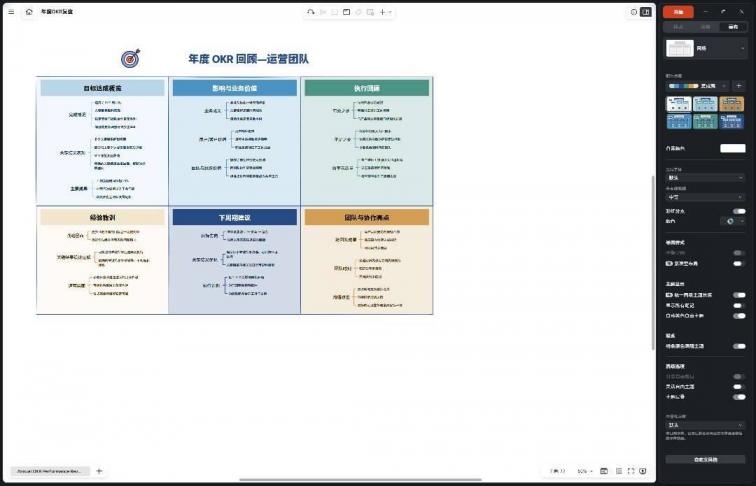
Task: Click the plus Insert icon in the toolbar
Action: [382, 12]
